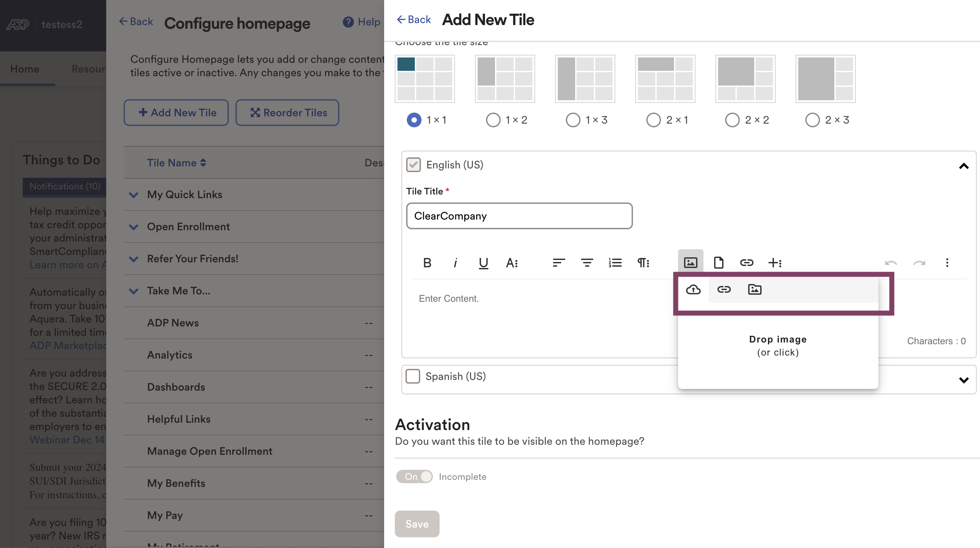980x548 pixels.
Task: Select the 2 × 1 tile size
Action: click(x=654, y=120)
